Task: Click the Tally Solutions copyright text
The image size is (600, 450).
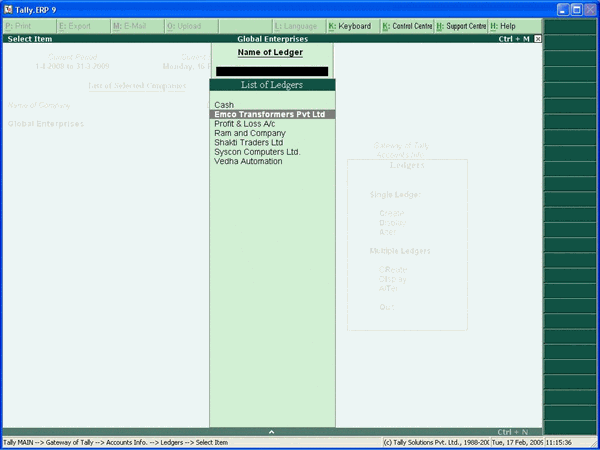Action: (436, 442)
